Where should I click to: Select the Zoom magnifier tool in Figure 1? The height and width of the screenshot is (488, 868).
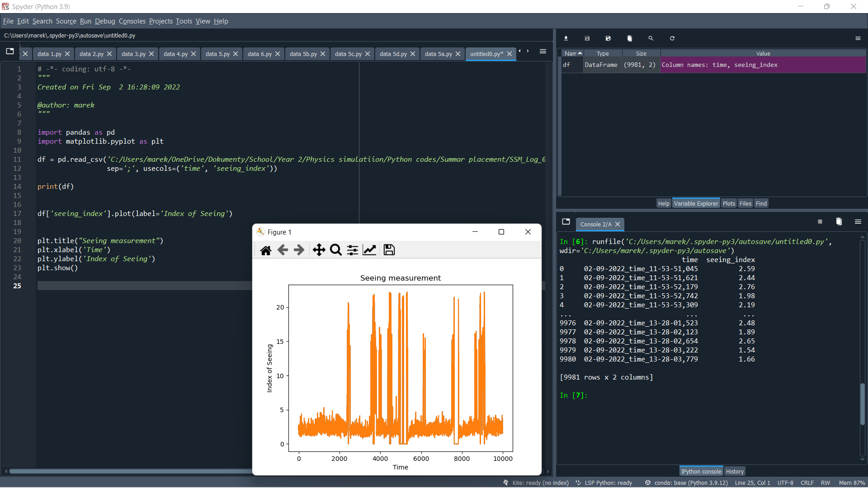pyautogui.click(x=336, y=250)
